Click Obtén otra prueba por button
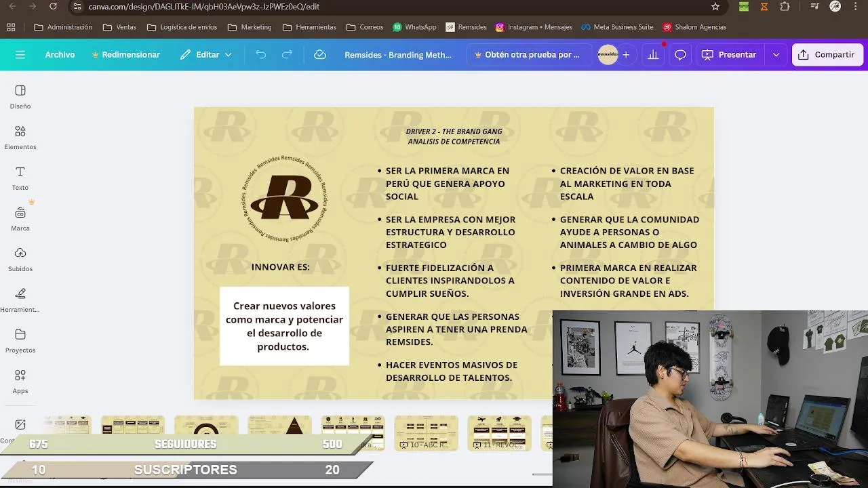Screen dimensions: 868x488 tap(528, 55)
